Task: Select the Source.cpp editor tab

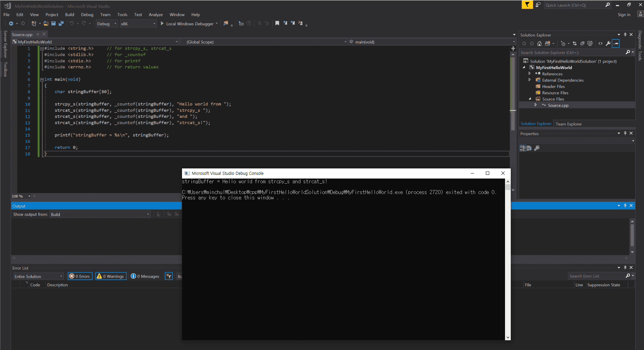Action: click(22, 34)
